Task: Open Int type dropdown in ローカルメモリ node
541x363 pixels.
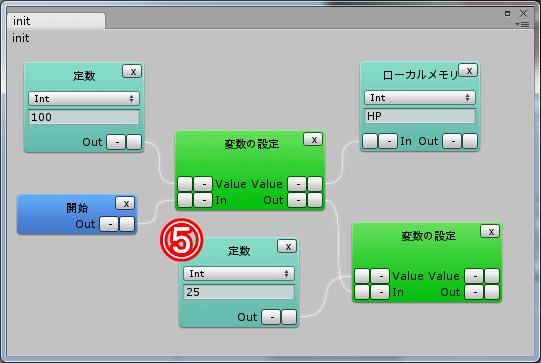Action: pos(420,98)
